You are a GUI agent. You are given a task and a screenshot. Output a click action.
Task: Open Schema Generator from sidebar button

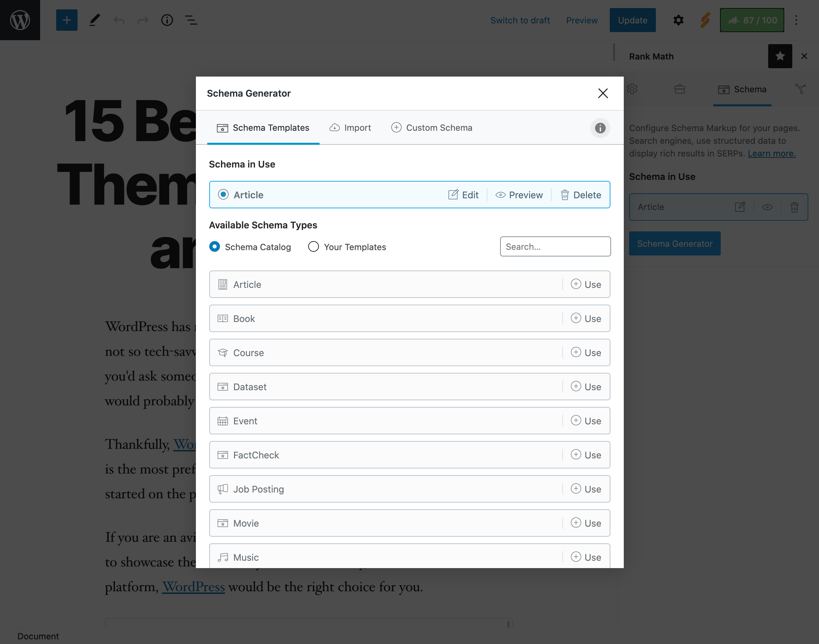674,243
